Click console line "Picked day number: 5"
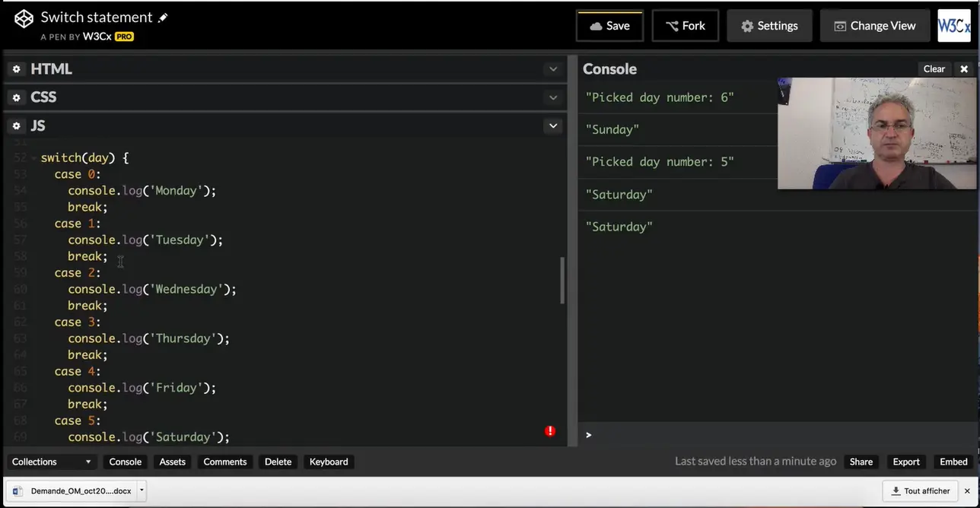The height and width of the screenshot is (508, 980). (660, 162)
